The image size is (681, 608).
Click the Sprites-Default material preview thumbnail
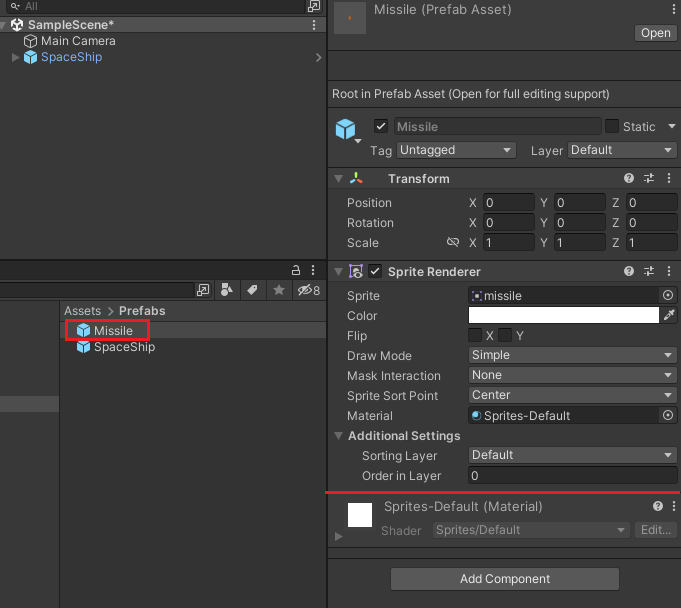pyautogui.click(x=360, y=515)
